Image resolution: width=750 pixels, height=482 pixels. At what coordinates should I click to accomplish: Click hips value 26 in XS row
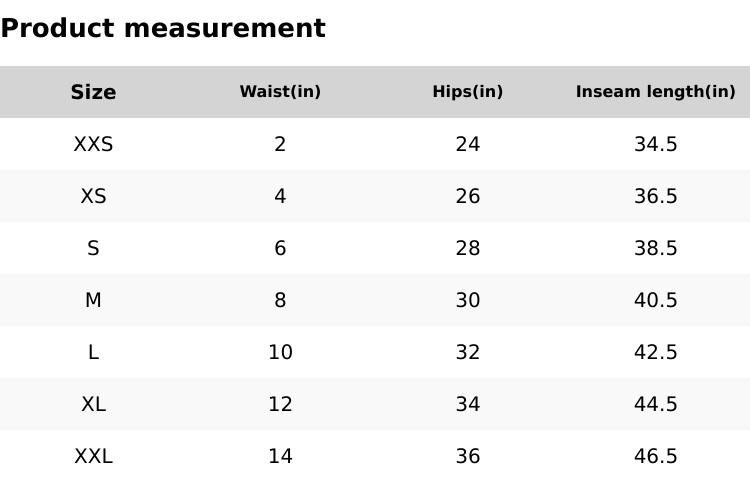click(467, 196)
